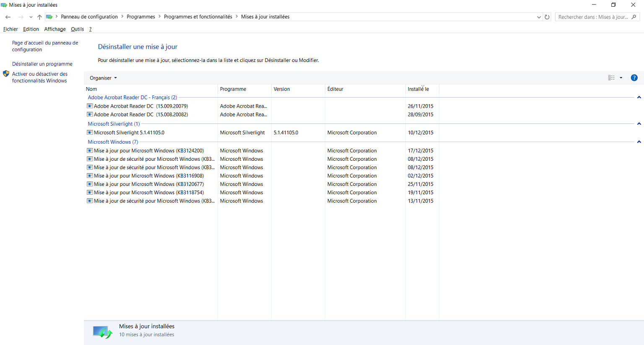Open the view options dropdown arrow
Screen dimensions: 644x345
pos(621,78)
